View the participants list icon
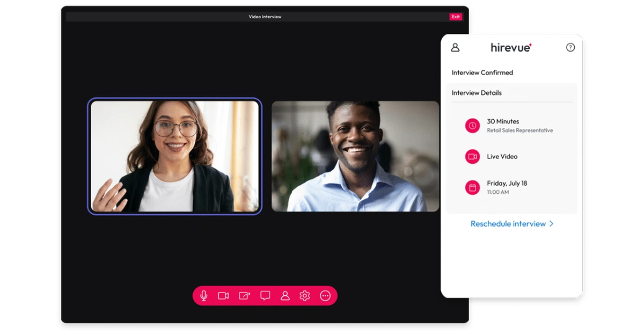This screenshot has height=335, width=644. coord(284,295)
